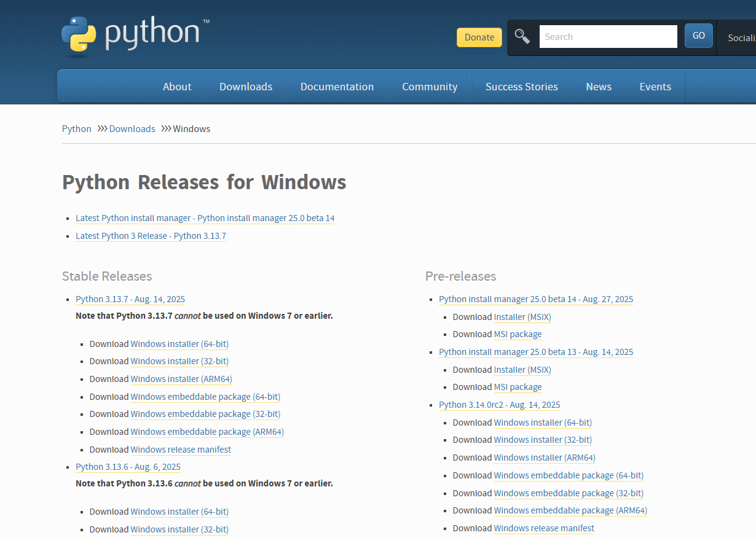Download Python 3.13.6 Windows installer (64-bit)

179,512
